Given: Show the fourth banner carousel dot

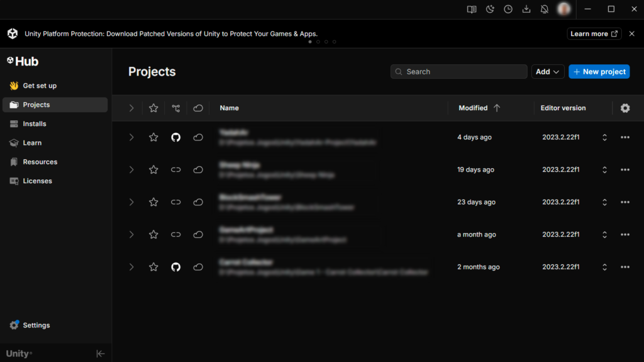Looking at the screenshot, I should click(x=335, y=42).
